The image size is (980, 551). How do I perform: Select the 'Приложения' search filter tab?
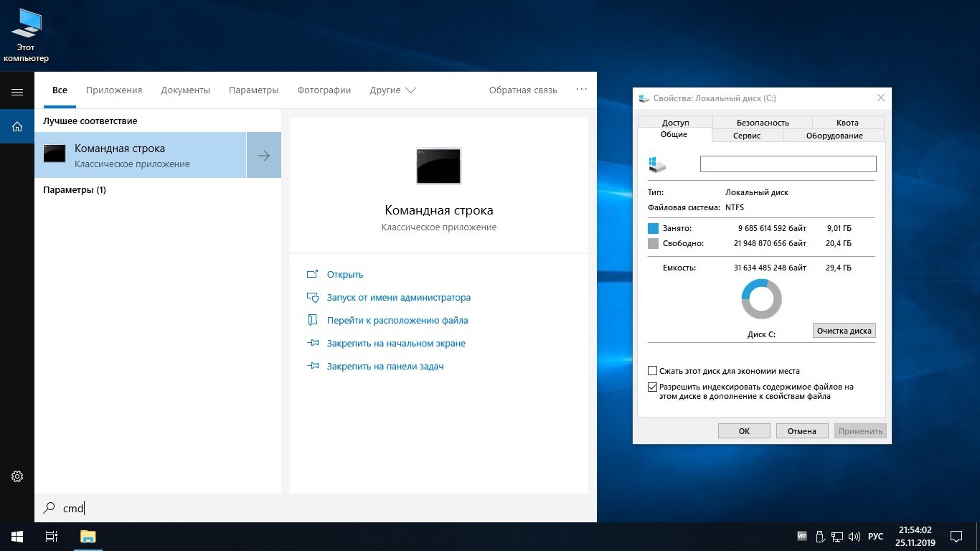pyautogui.click(x=114, y=90)
